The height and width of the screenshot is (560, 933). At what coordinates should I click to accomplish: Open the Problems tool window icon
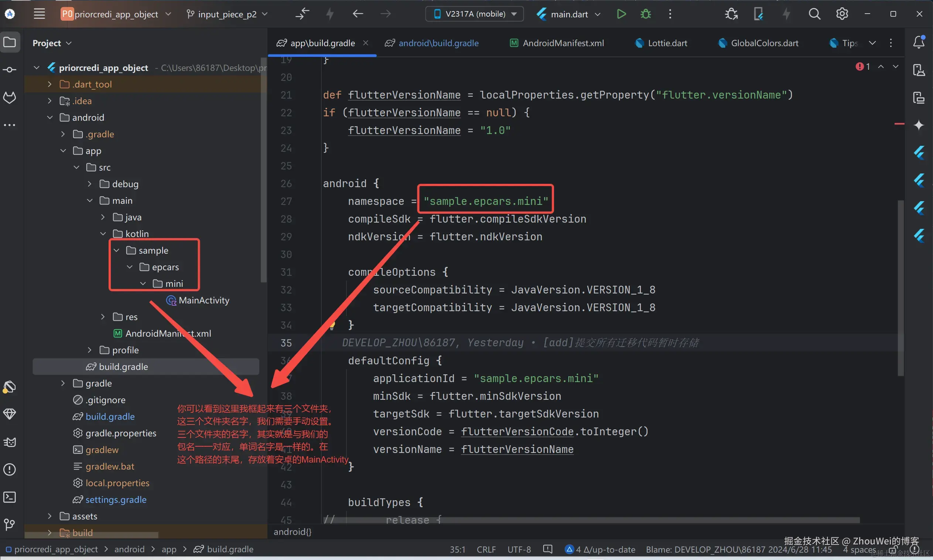(x=10, y=470)
